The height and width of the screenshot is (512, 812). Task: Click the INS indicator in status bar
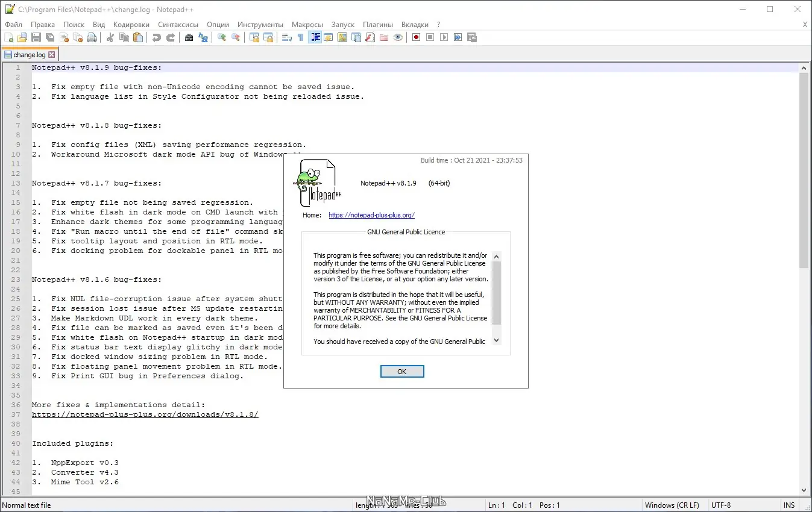click(789, 505)
